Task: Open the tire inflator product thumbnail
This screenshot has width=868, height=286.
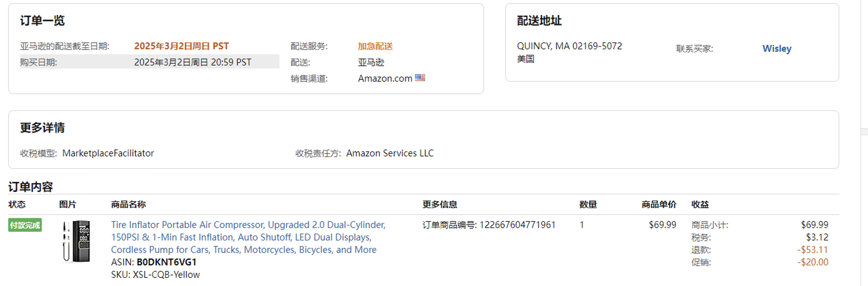Action: [x=77, y=241]
